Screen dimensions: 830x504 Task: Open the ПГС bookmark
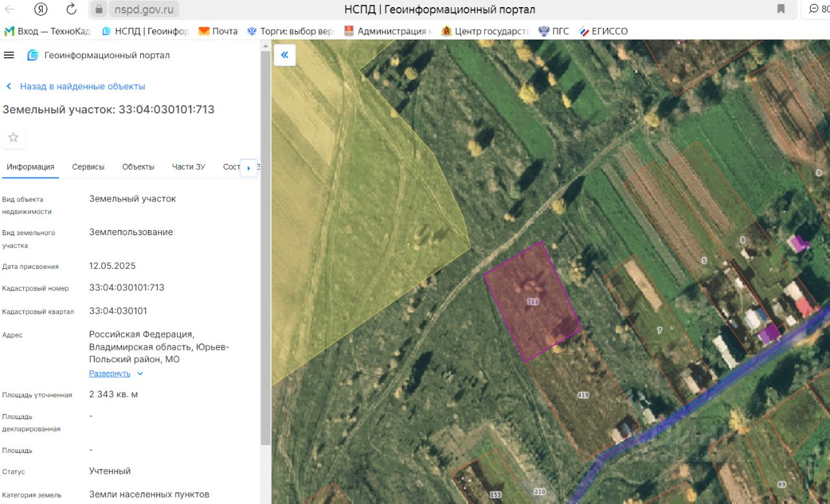point(554,31)
